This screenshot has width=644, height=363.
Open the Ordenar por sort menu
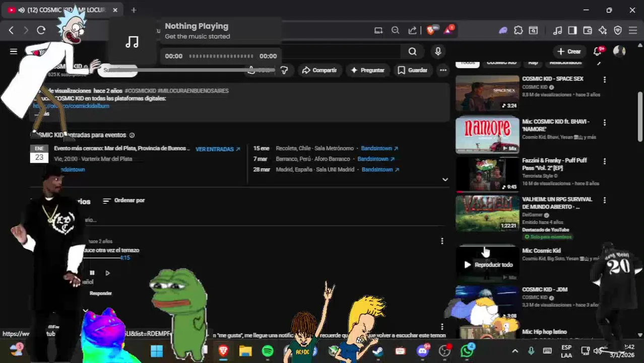click(x=123, y=201)
